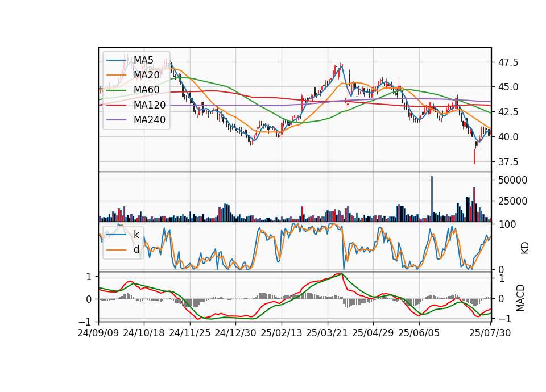Click the tallest volume bar near June
Viewport: 546px width, 392px height.
tap(432, 199)
